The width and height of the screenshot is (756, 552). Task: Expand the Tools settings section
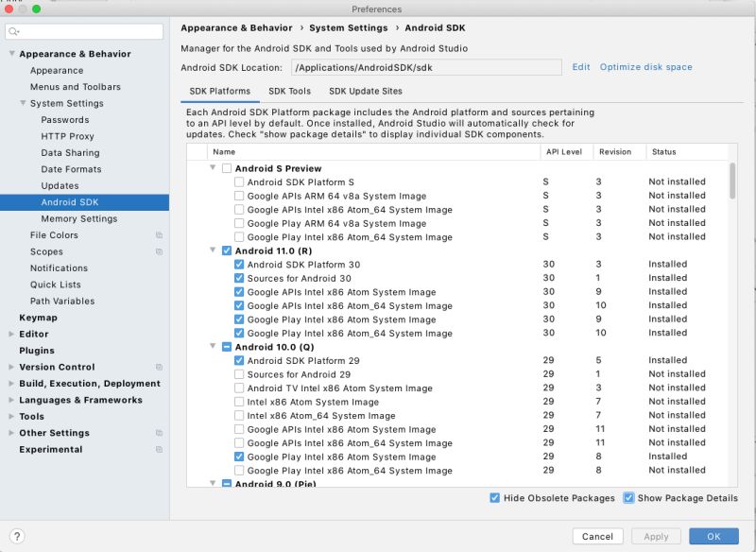tap(11, 416)
